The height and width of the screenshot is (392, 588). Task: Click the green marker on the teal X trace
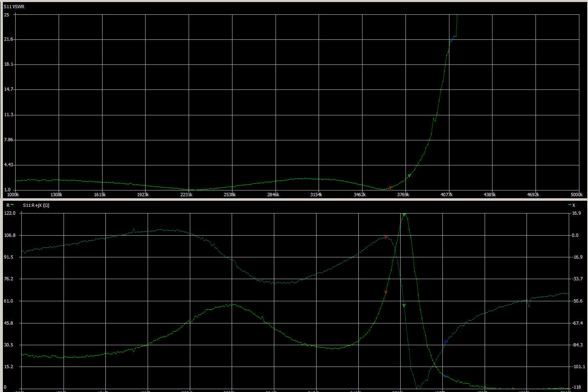point(404,306)
